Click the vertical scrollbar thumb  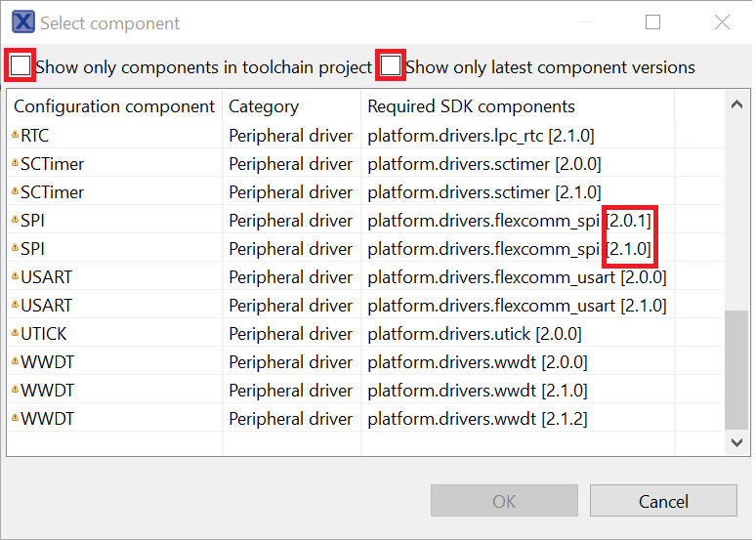coord(736,369)
